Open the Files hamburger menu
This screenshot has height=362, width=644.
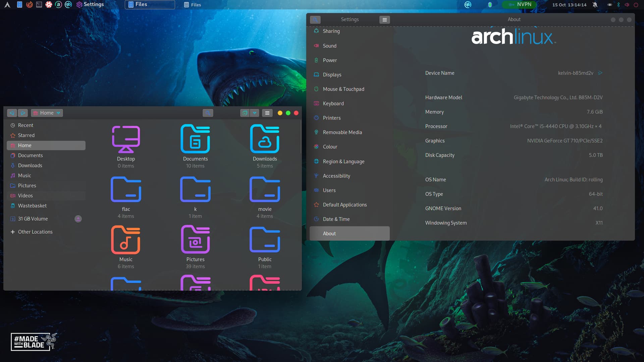[267, 113]
